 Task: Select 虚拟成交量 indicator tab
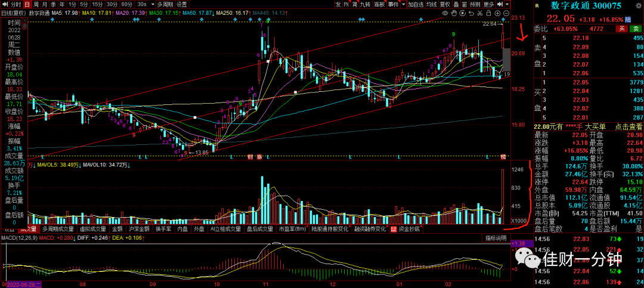coord(92,228)
